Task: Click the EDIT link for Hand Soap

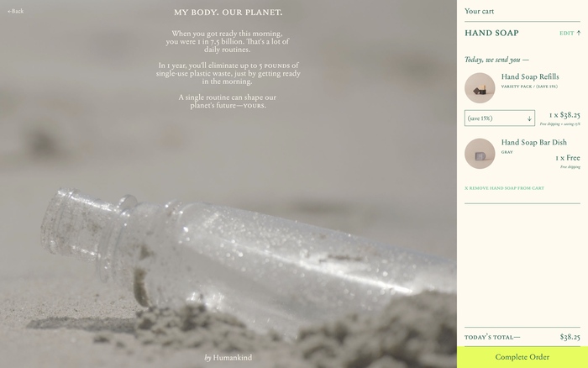Action: tap(567, 33)
